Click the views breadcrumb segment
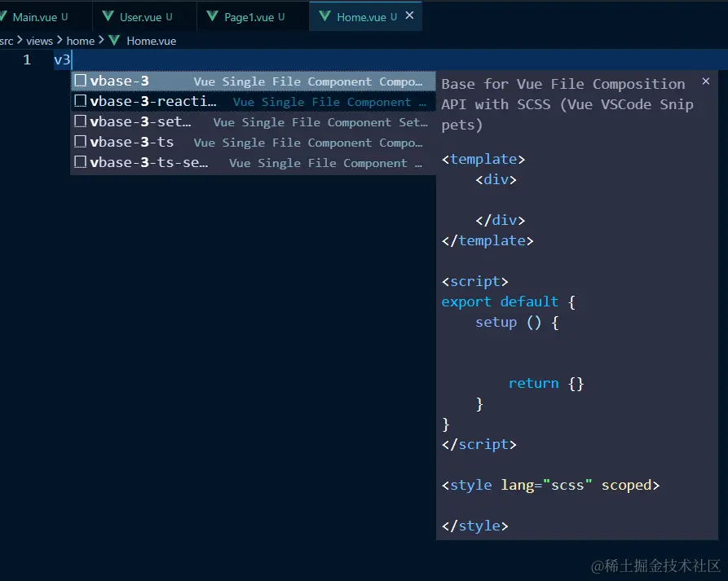728x581 pixels. point(39,41)
